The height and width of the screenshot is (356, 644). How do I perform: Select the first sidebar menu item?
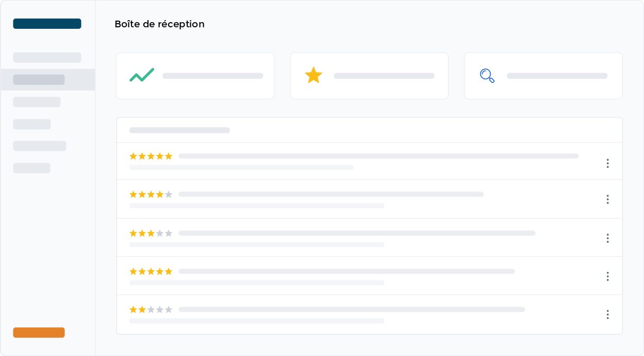pyautogui.click(x=47, y=57)
